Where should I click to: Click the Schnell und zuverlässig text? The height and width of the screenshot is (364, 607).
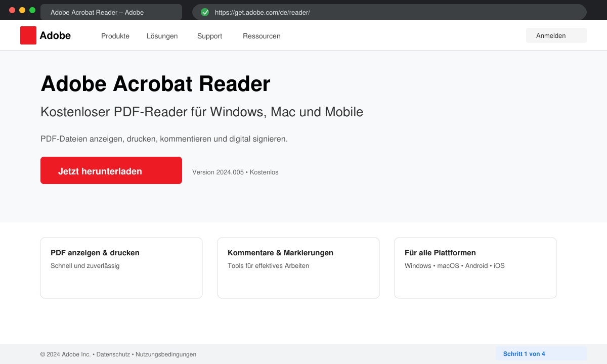pos(85,265)
